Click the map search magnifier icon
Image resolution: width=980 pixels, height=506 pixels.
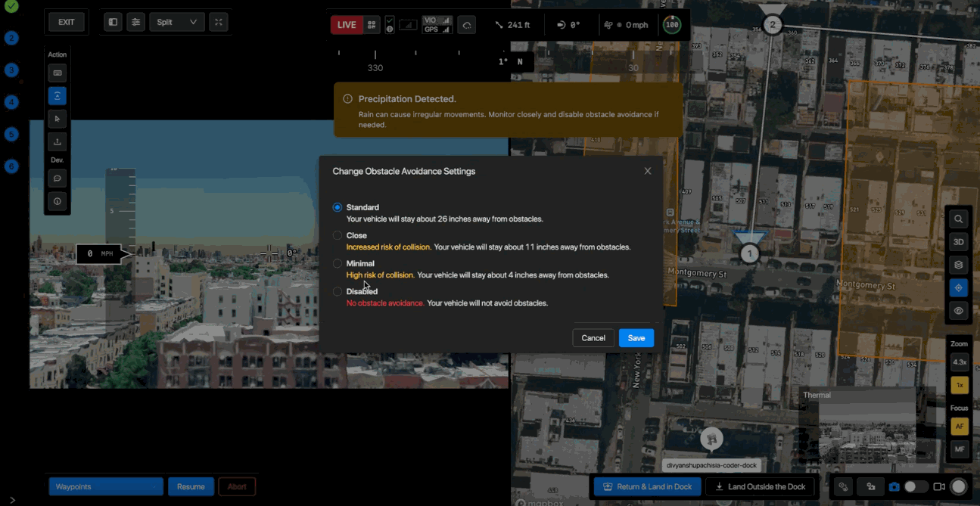959,219
